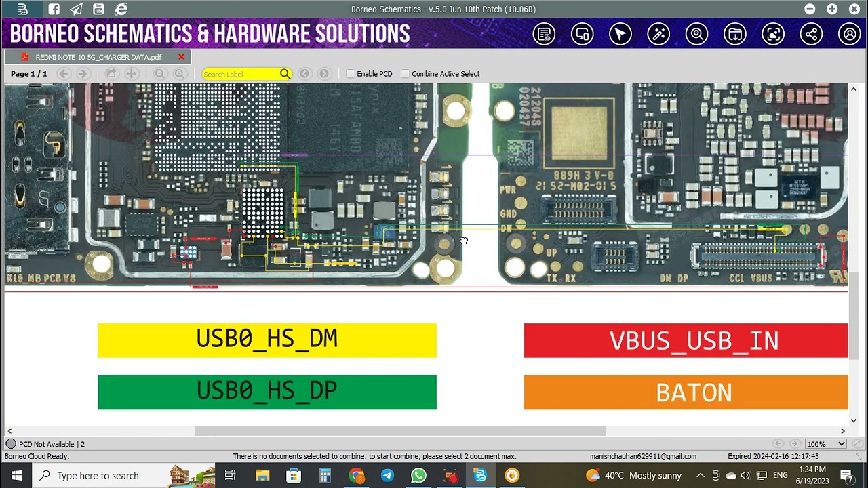Click the magic wand tool icon
The width and height of the screenshot is (868, 488).
tap(658, 34)
